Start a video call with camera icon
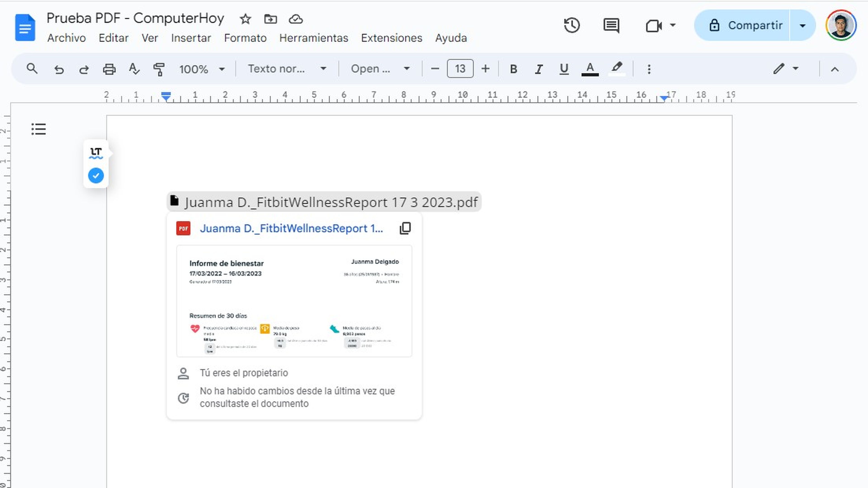Image resolution: width=868 pixels, height=488 pixels. tap(653, 26)
